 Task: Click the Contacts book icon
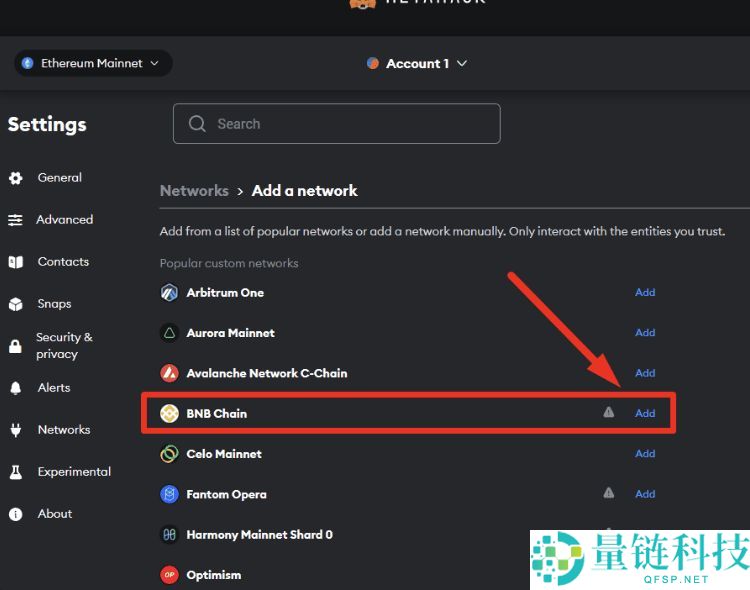(x=16, y=262)
